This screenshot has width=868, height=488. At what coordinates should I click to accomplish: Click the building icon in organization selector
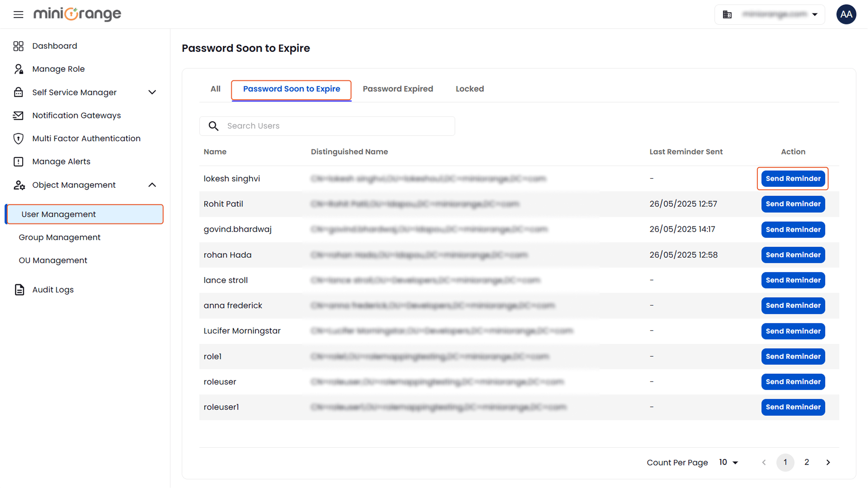[727, 14]
